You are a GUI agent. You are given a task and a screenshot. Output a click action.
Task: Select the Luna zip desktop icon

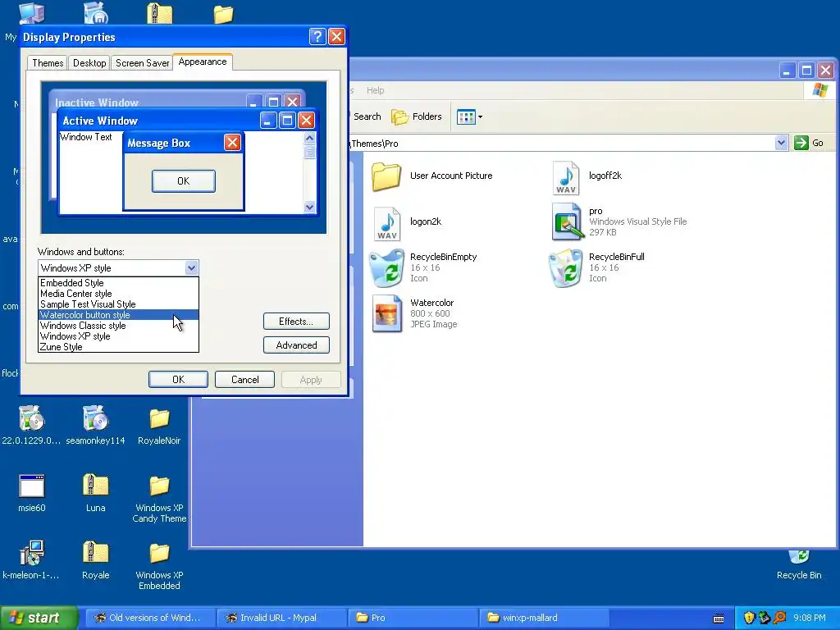[x=96, y=486]
